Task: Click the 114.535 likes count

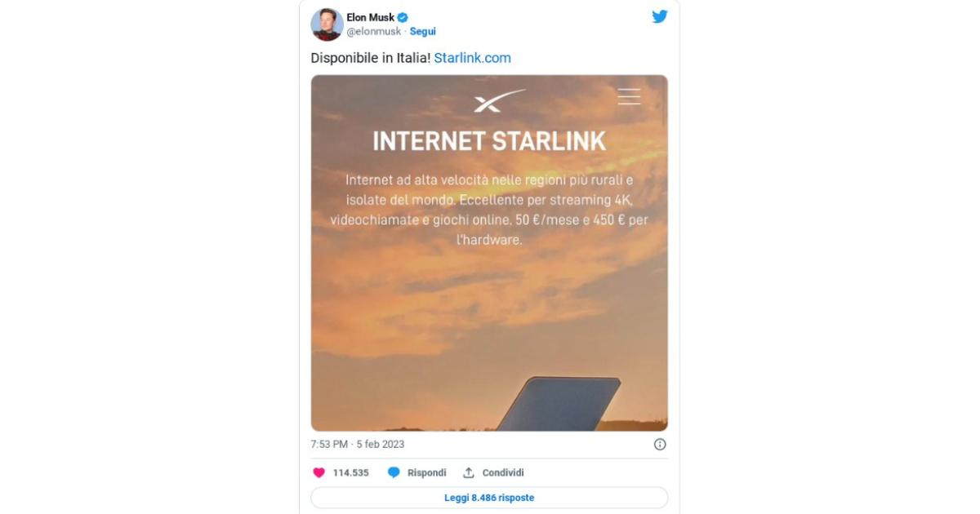Action: tap(350, 472)
